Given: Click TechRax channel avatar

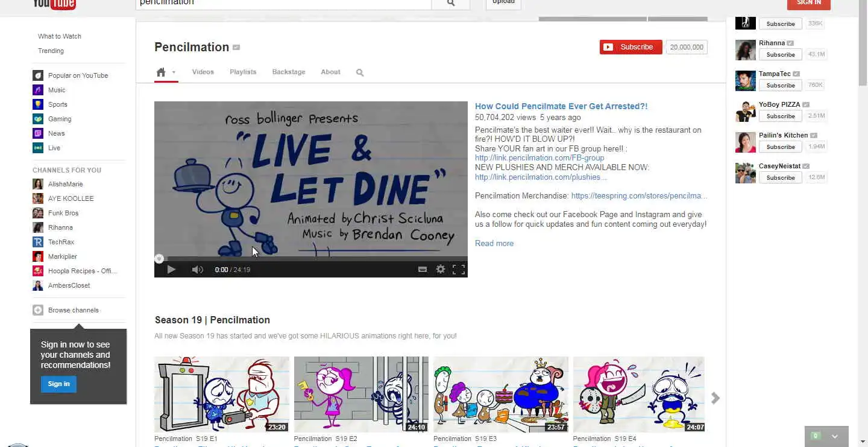Looking at the screenshot, I should click(x=38, y=242).
